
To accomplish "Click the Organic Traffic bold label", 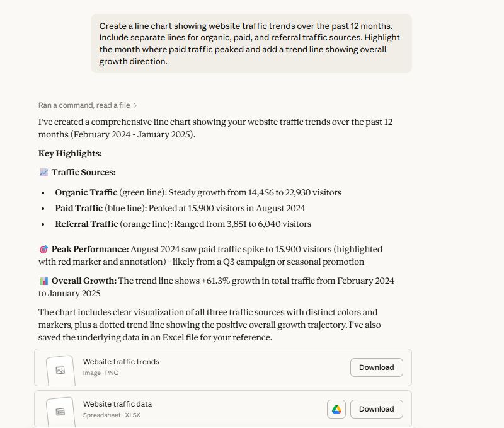I will coord(86,192).
